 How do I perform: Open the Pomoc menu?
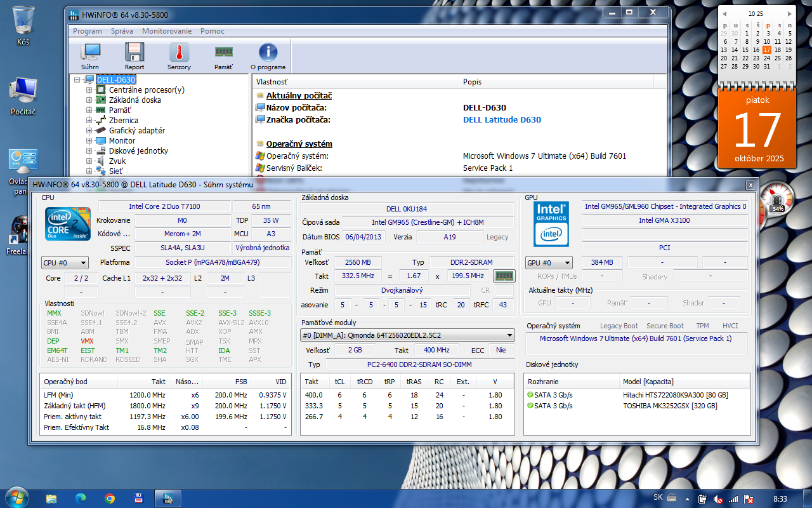(x=213, y=31)
